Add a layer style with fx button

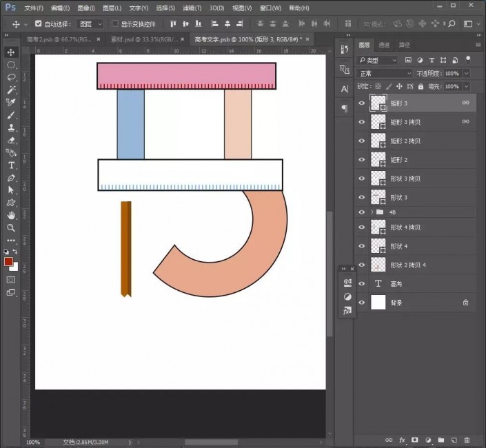pyautogui.click(x=402, y=440)
